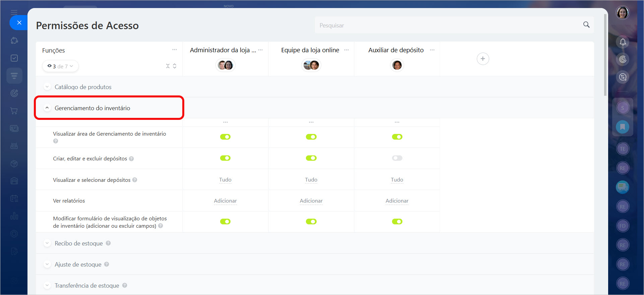Viewport: 644px width, 295px height.
Task: Toggle Criar, editar depósitos for Administrador
Action: 225,158
